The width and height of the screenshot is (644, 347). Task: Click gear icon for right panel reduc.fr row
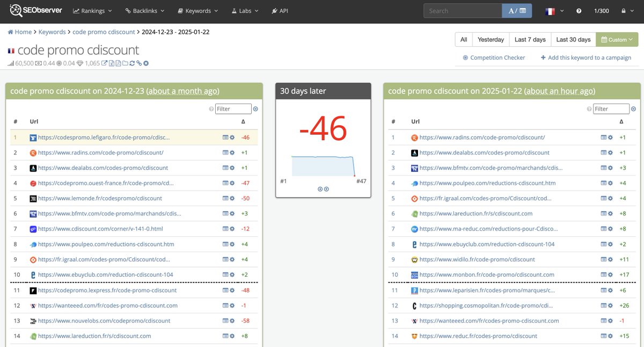coord(611,336)
